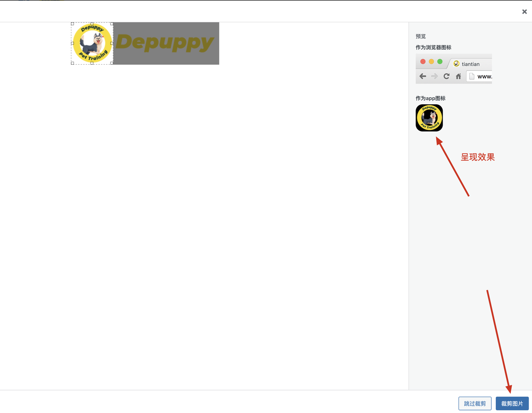
Task: Click the husky logo inside crop selection
Action: point(92,43)
